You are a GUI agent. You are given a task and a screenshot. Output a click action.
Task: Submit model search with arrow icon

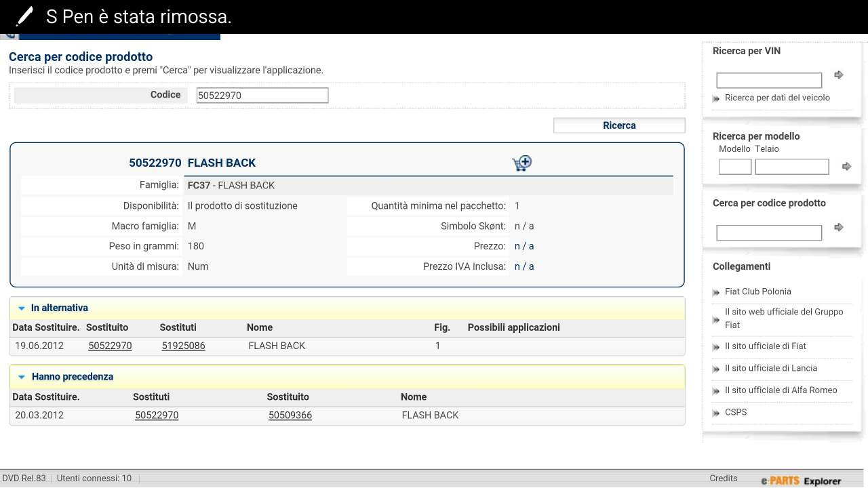[846, 166]
